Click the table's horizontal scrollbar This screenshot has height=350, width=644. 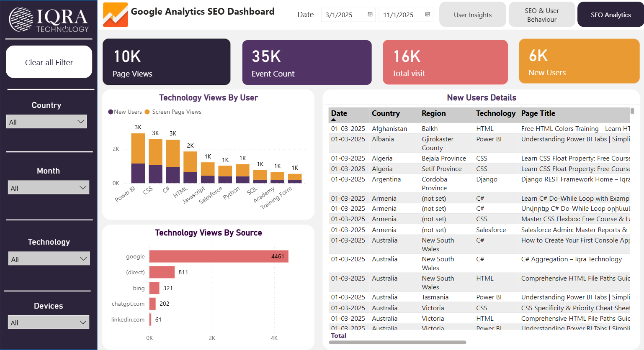(x=397, y=342)
